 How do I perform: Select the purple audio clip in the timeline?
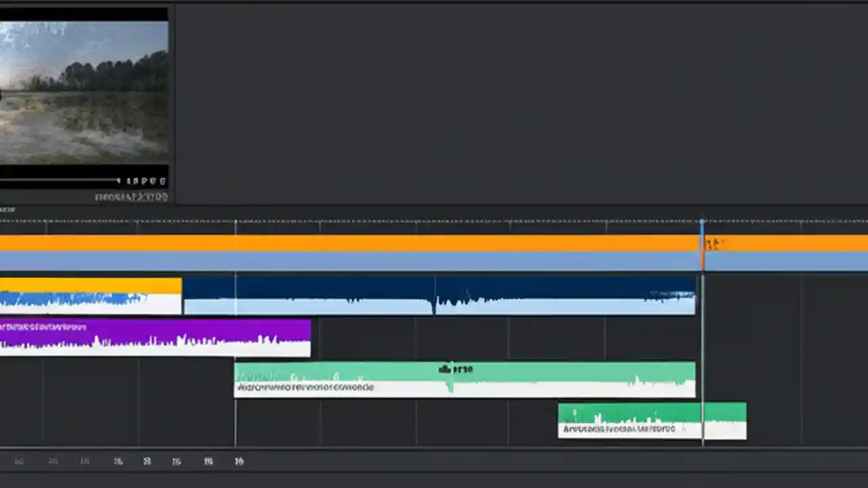coord(156,337)
